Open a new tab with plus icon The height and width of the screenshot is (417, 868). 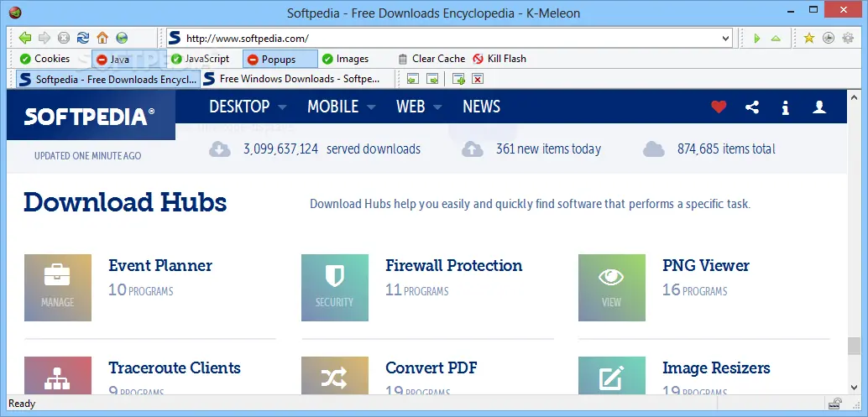458,79
